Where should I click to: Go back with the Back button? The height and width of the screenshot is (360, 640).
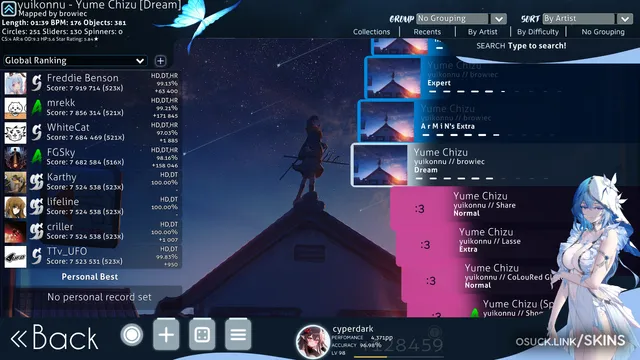(54, 338)
